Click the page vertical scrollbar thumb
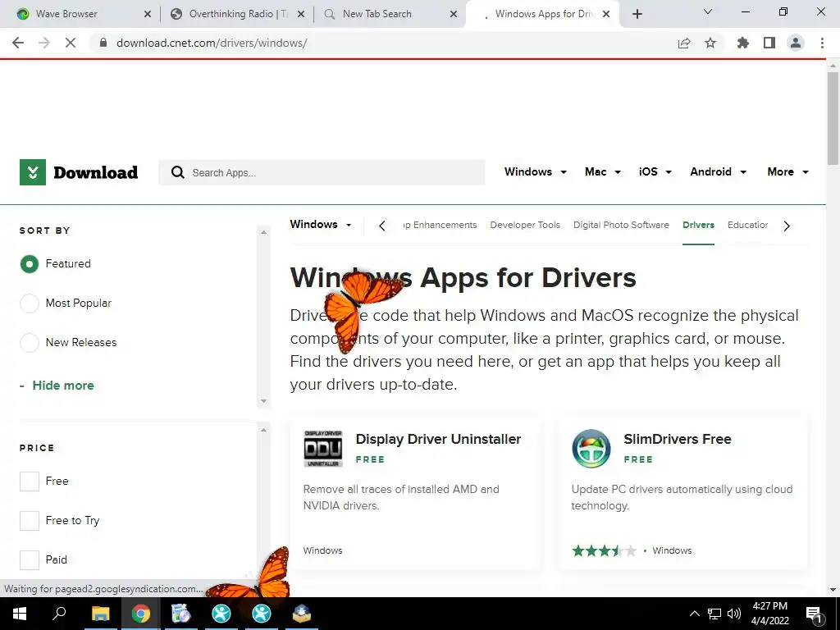The height and width of the screenshot is (630, 840). [x=833, y=118]
